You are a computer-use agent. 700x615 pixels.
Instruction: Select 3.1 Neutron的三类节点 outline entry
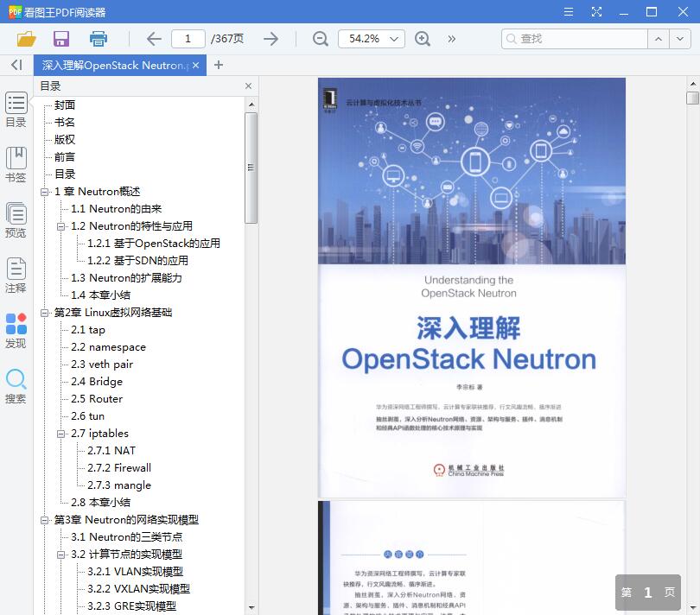[127, 537]
